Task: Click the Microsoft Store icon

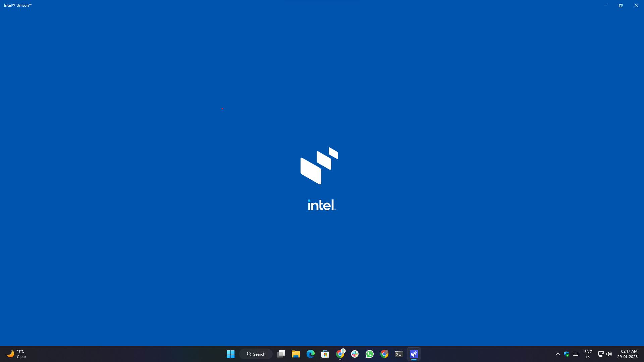Action: [x=326, y=354]
